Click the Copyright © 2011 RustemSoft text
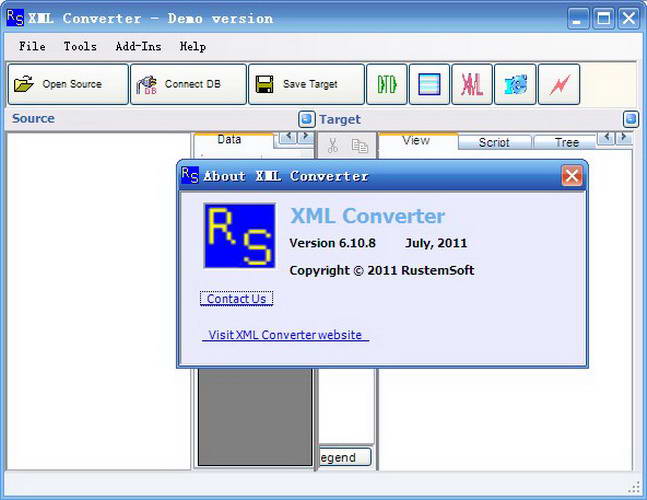The image size is (647, 500). [382, 270]
